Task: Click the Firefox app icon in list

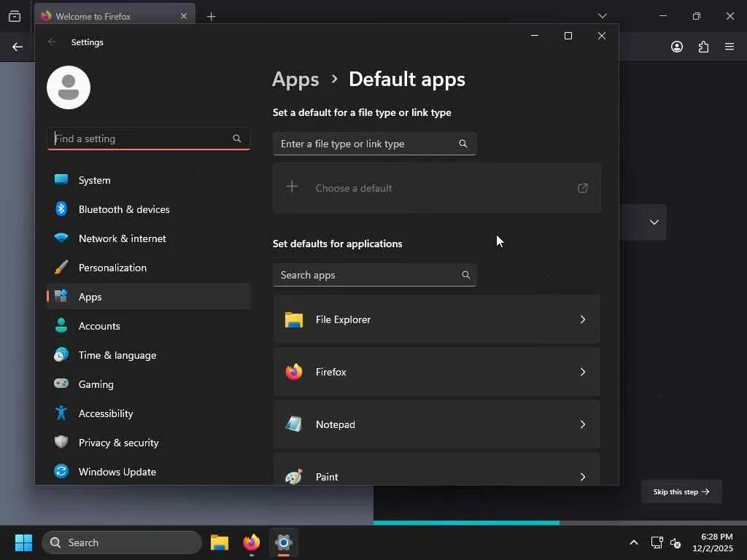Action: click(x=294, y=372)
